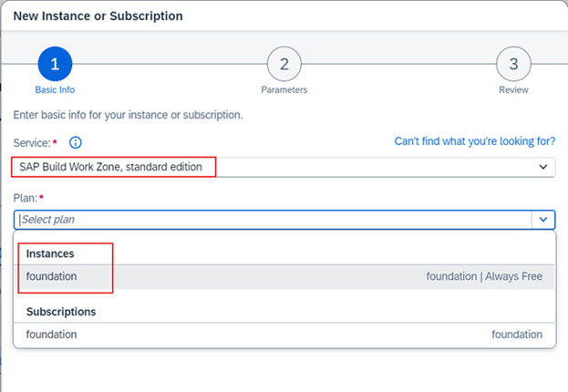Click the Plan field label

click(x=26, y=196)
